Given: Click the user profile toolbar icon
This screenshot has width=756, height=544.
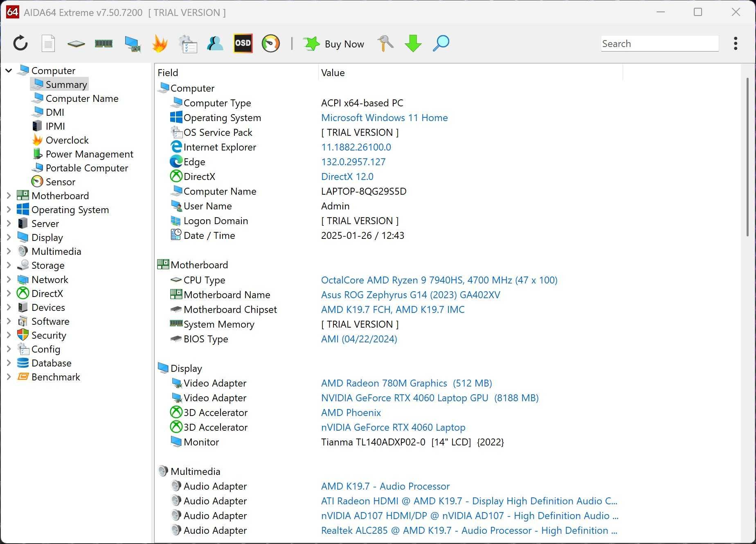Looking at the screenshot, I should 215,43.
